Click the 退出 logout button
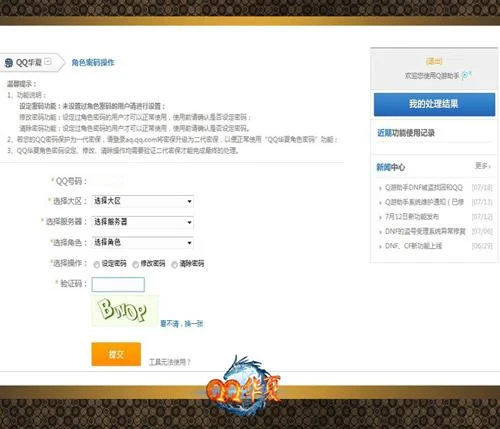Screen dimensions: 500x429 pos(434,61)
